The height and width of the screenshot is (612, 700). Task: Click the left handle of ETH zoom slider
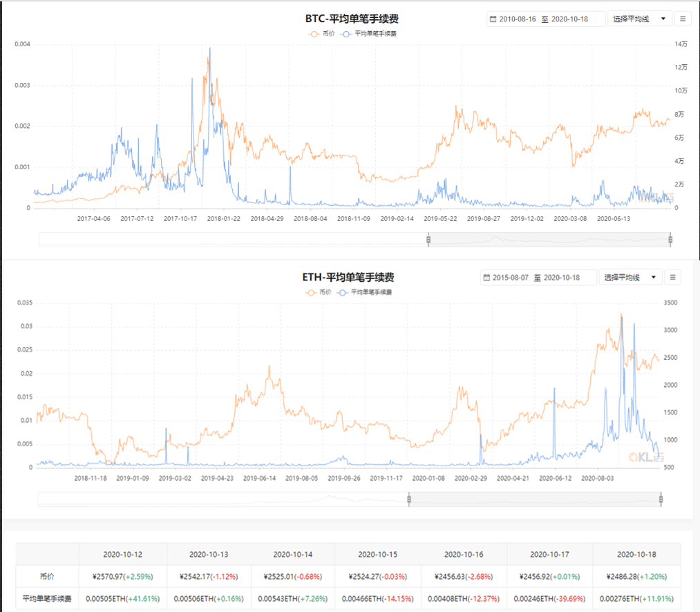pos(409,499)
